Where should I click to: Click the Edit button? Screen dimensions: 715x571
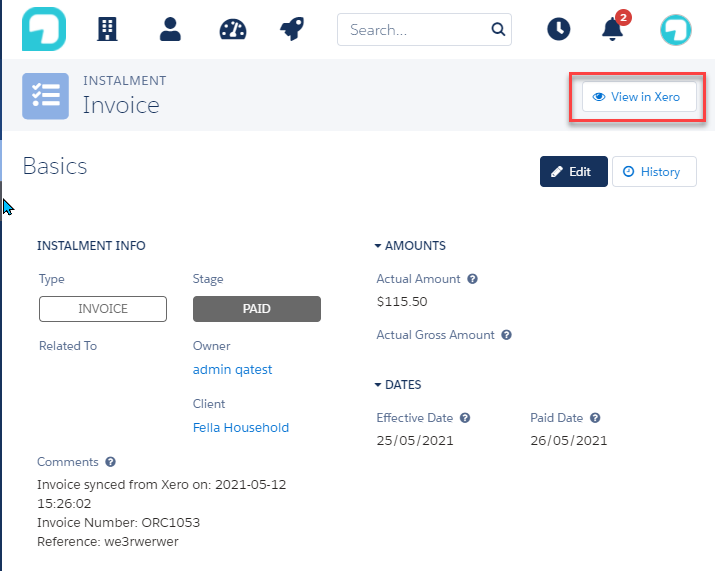(x=574, y=171)
